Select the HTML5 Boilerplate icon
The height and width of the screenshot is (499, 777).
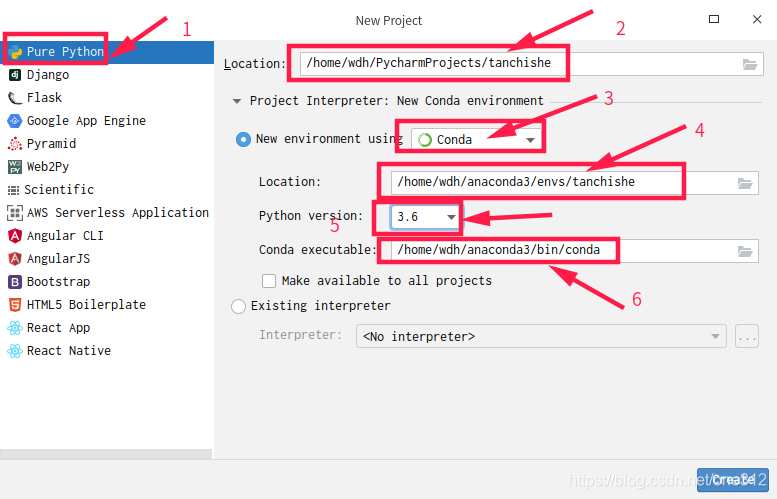coord(15,304)
